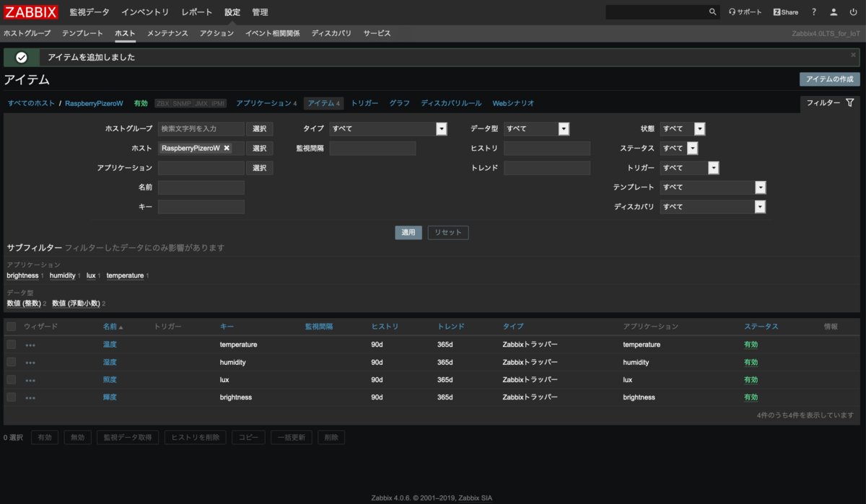Open the 状態 dropdown

[682, 129]
